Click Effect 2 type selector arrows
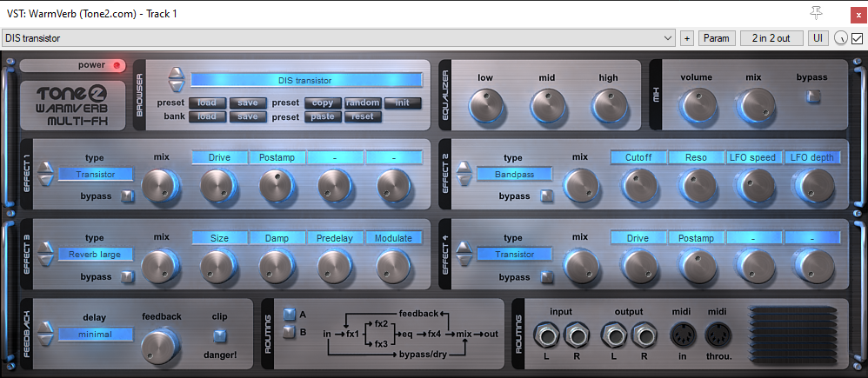The image size is (868, 378). tap(463, 175)
